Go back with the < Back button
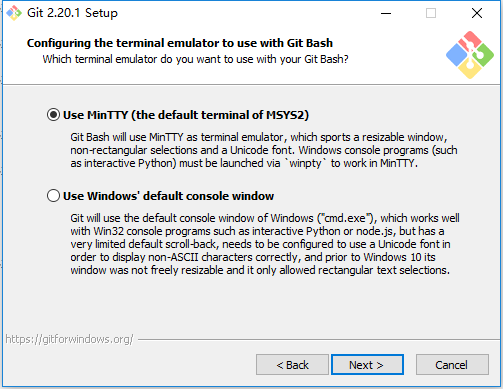This screenshot has height=389, width=503. [x=292, y=365]
